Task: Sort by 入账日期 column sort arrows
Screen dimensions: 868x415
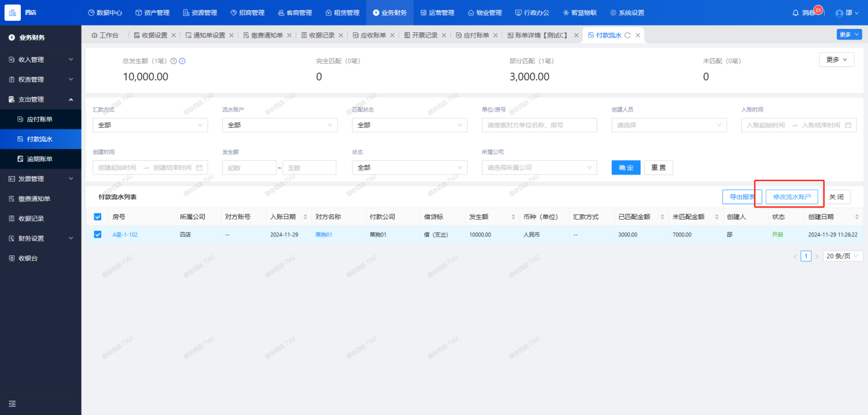Action: click(306, 217)
